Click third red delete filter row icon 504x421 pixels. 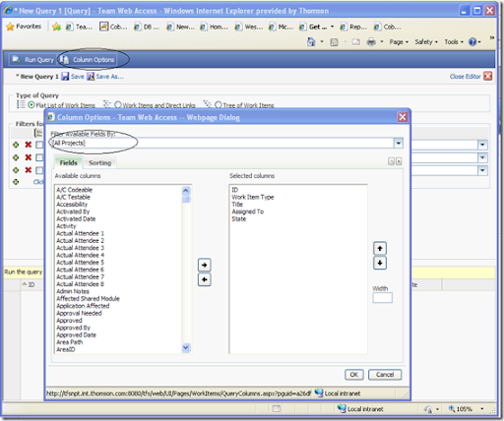tap(29, 170)
